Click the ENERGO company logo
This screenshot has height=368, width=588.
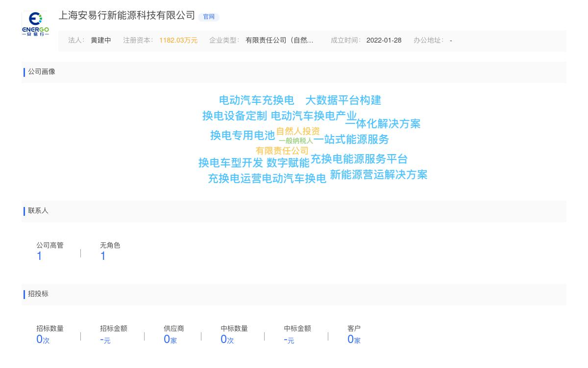pos(35,23)
